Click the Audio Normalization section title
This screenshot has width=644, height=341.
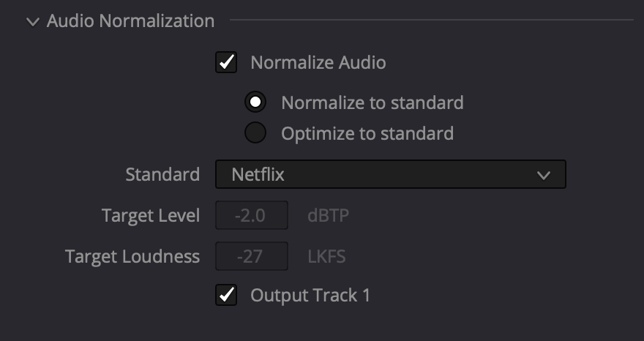130,21
